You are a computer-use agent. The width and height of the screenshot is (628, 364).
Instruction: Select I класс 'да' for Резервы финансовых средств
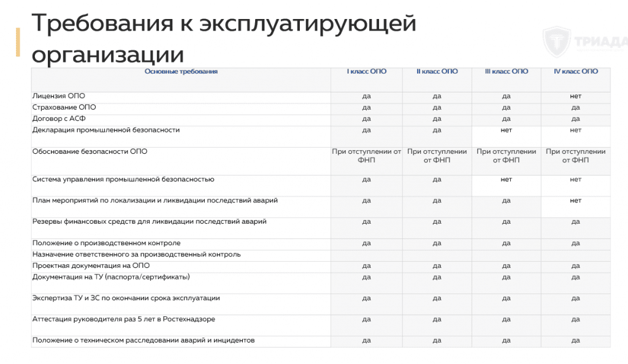367,222
